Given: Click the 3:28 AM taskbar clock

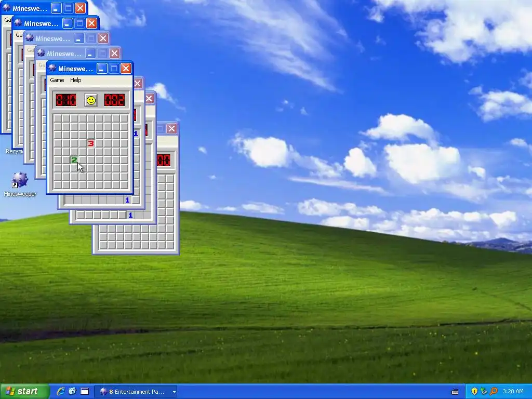Looking at the screenshot, I should point(513,392).
